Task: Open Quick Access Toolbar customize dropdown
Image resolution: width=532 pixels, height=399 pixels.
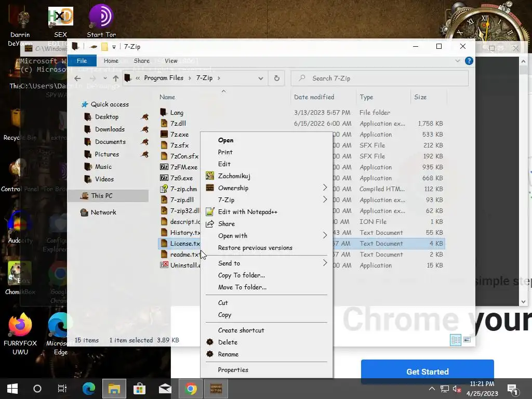Action: [114, 47]
